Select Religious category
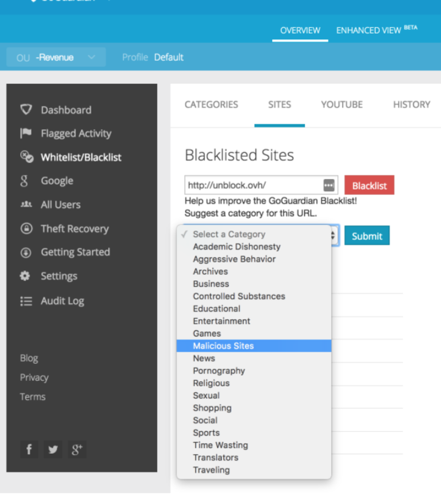The image size is (441, 504). 254,383
